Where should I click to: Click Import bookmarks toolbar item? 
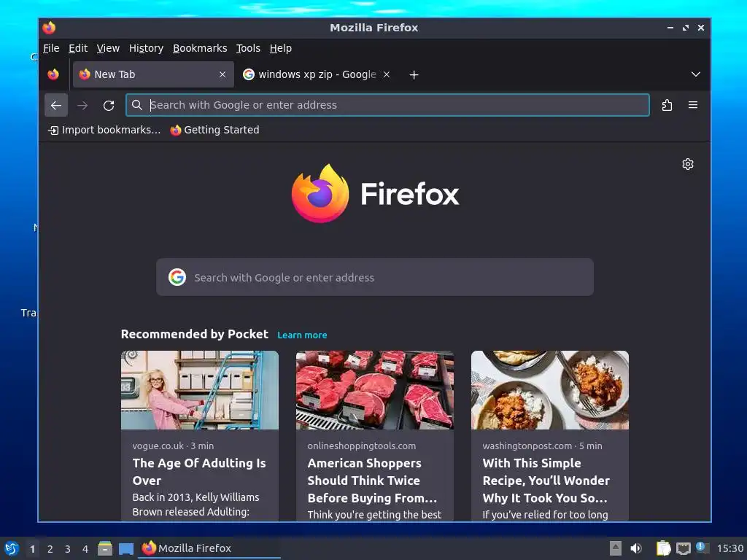point(104,130)
